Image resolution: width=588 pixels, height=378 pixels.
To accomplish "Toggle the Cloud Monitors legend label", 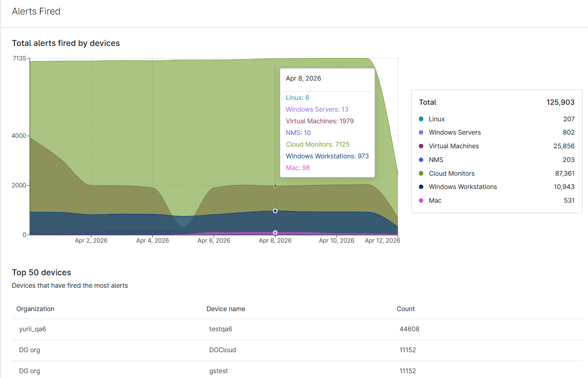I will pyautogui.click(x=451, y=173).
